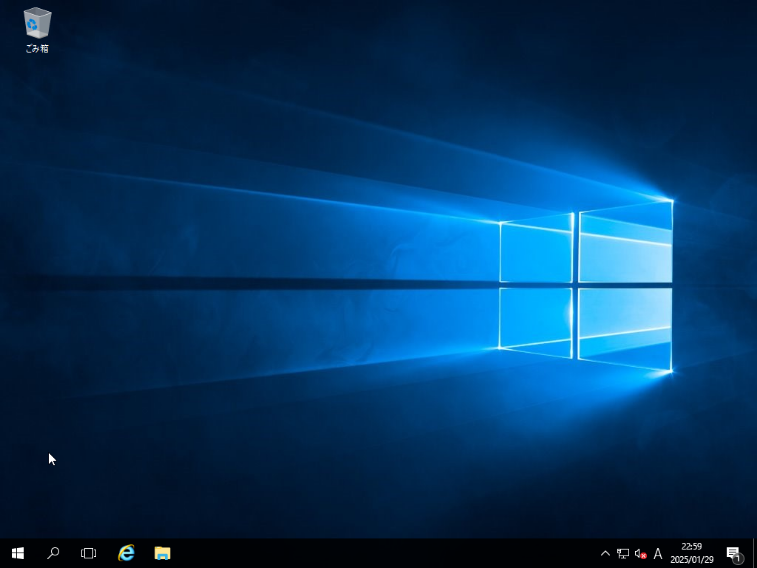Image resolution: width=757 pixels, height=568 pixels.
Task: Toggle the IME input mode 'A' indicator
Action: [x=658, y=554]
